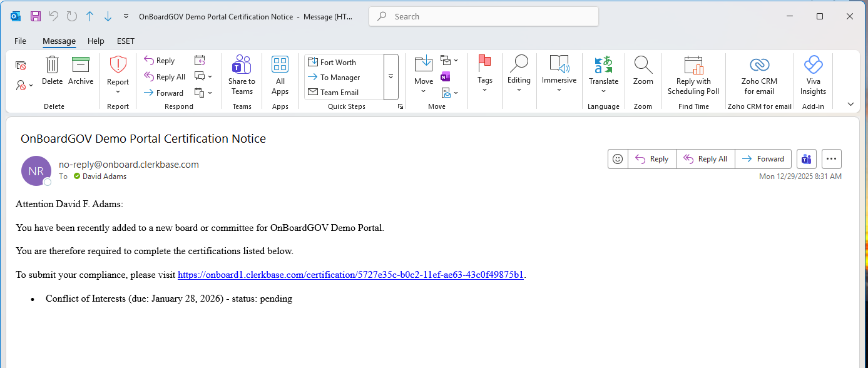Launch Viva Insights from the ribbon
868x368 pixels.
(813, 74)
